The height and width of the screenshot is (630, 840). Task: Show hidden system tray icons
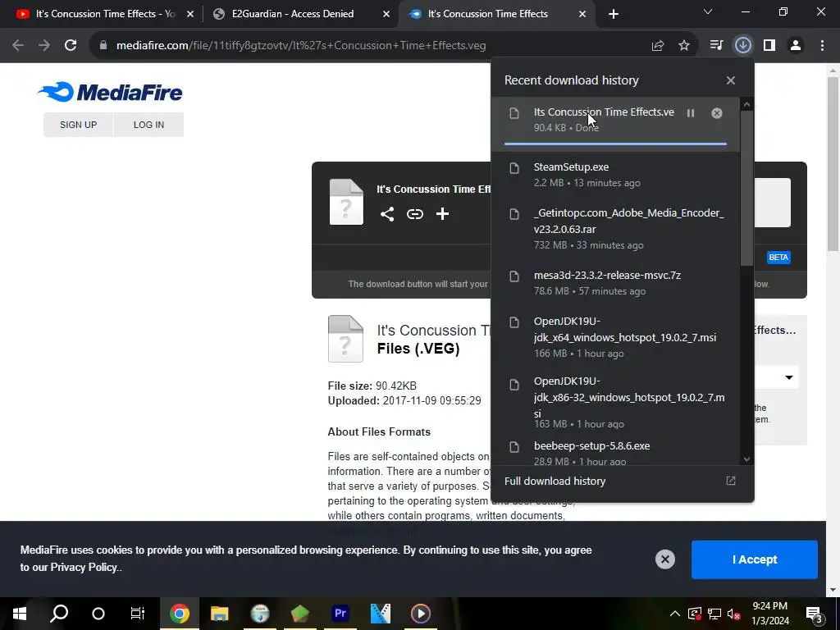pos(675,614)
